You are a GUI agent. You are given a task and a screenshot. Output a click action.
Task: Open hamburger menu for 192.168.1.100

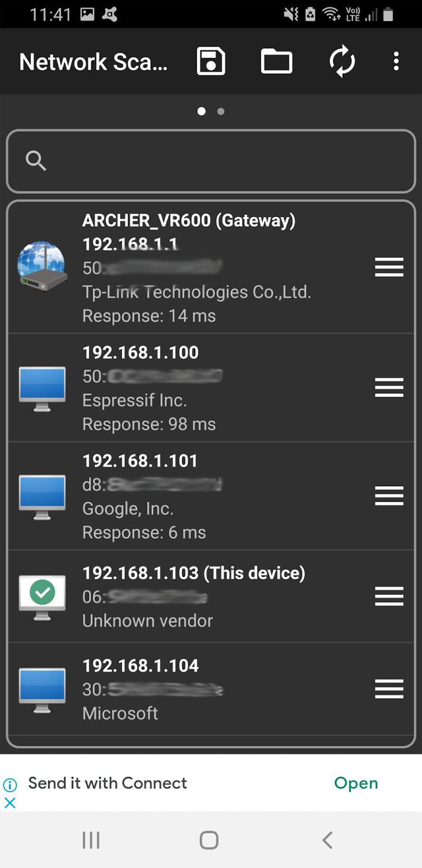point(389,387)
